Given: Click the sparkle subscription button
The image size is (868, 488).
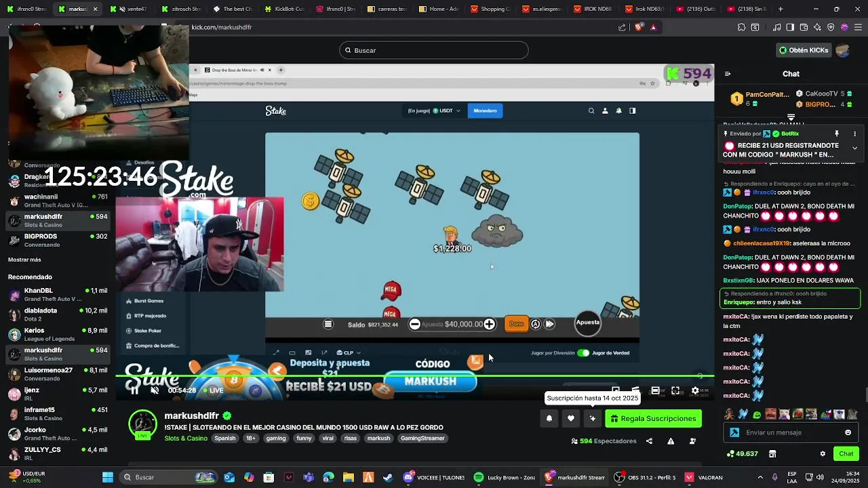Looking at the screenshot, I should coord(593,419).
